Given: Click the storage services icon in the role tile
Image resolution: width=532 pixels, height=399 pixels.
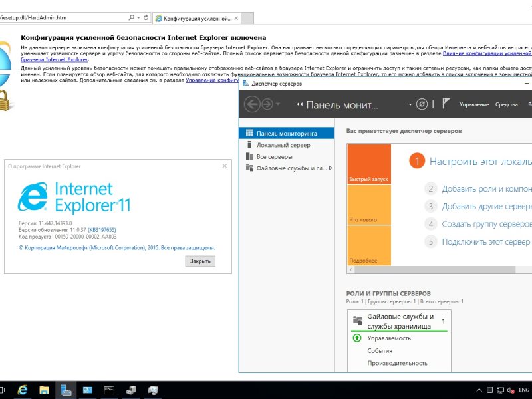Looking at the screenshot, I should (358, 320).
